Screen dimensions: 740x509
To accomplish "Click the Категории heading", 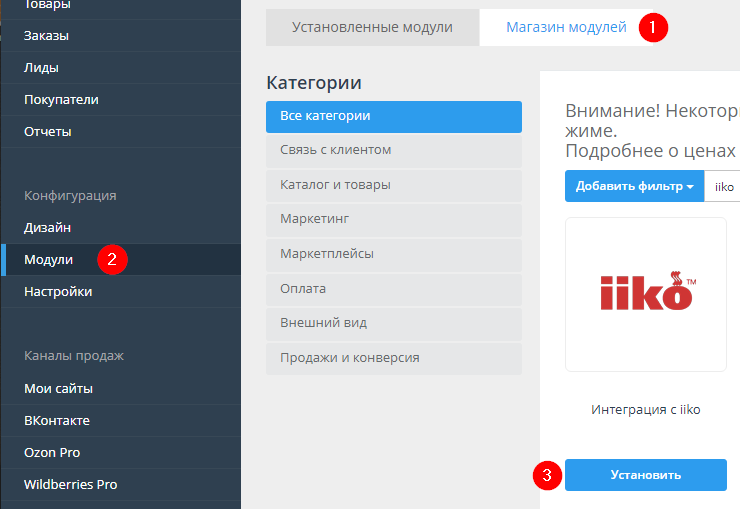I will coord(314,83).
